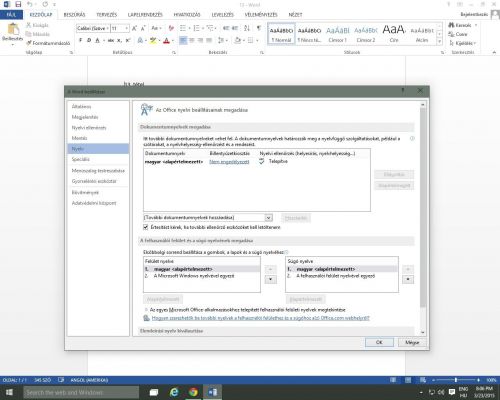Click the Copy (Másolás) icon in ribbon

(29, 34)
